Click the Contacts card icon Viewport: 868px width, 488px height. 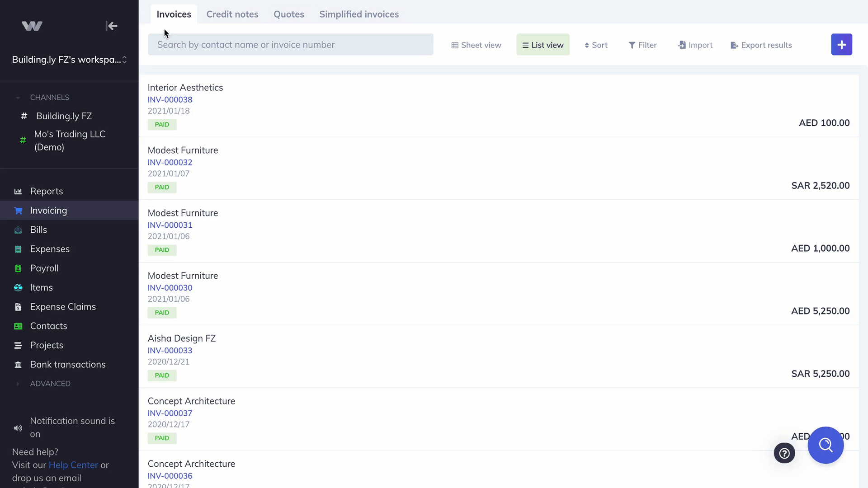[18, 326]
